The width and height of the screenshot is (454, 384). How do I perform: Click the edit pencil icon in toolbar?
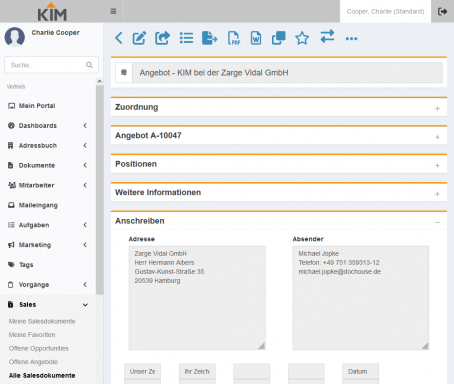(x=139, y=38)
